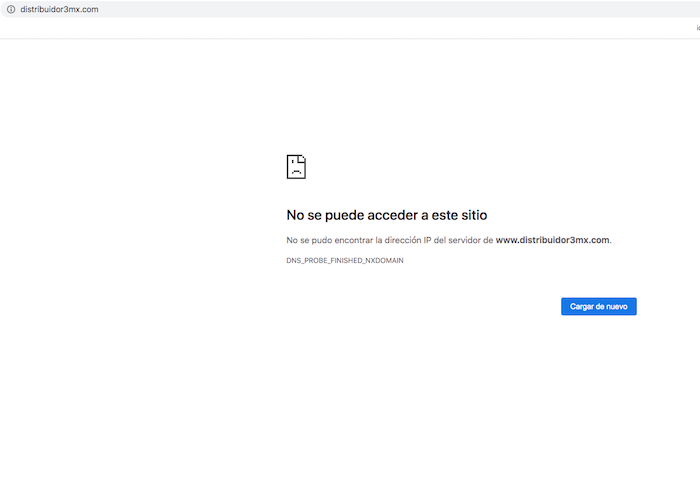Click the word NXDOMAIN in the error code
Viewport: 700px width, 494px height.
pos(382,260)
